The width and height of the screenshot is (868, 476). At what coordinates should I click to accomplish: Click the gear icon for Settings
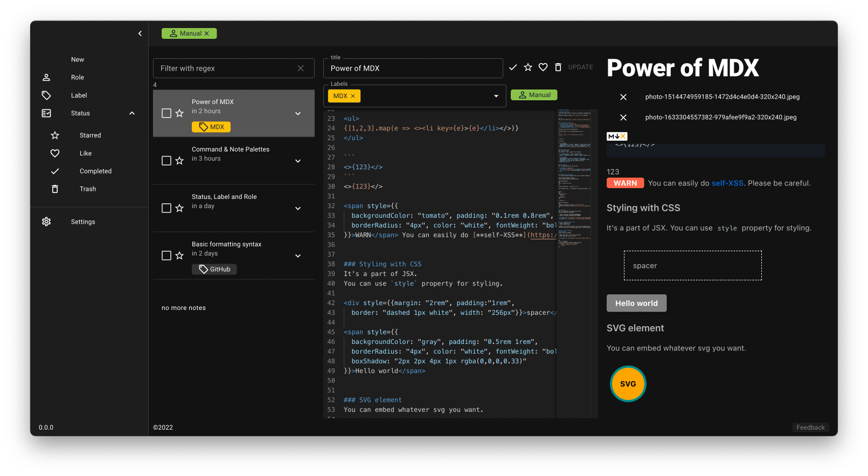(x=46, y=222)
